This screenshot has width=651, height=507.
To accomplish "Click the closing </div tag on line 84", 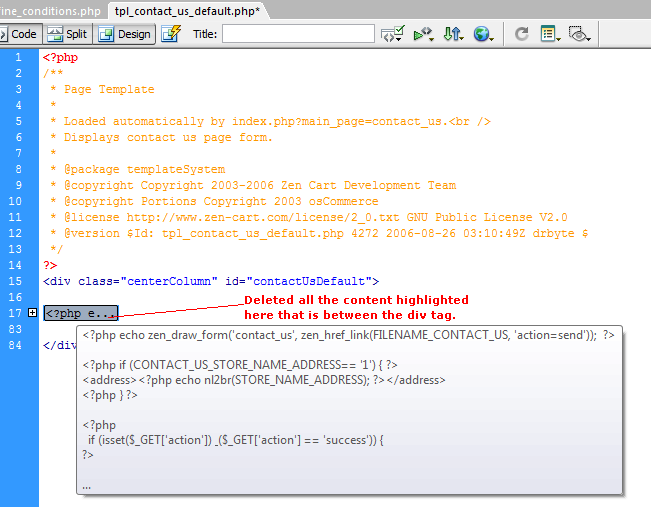I will click(x=60, y=345).
